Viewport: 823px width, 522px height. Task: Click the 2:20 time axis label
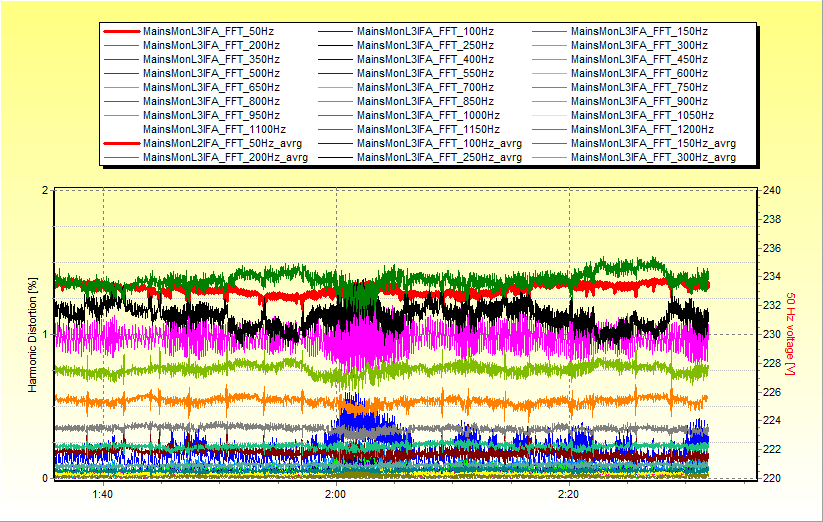[568, 494]
